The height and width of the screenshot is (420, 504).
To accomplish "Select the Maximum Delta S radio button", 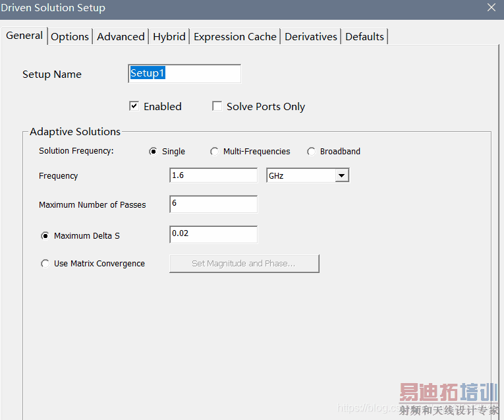I will point(45,235).
